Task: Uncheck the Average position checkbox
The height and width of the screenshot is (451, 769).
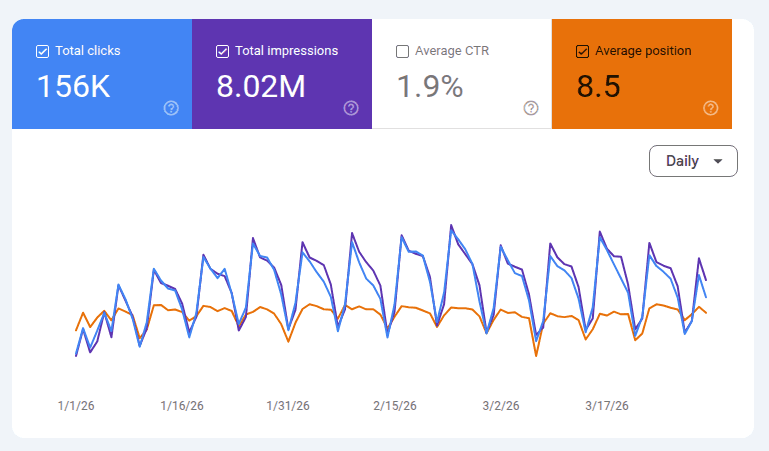Action: [x=582, y=51]
